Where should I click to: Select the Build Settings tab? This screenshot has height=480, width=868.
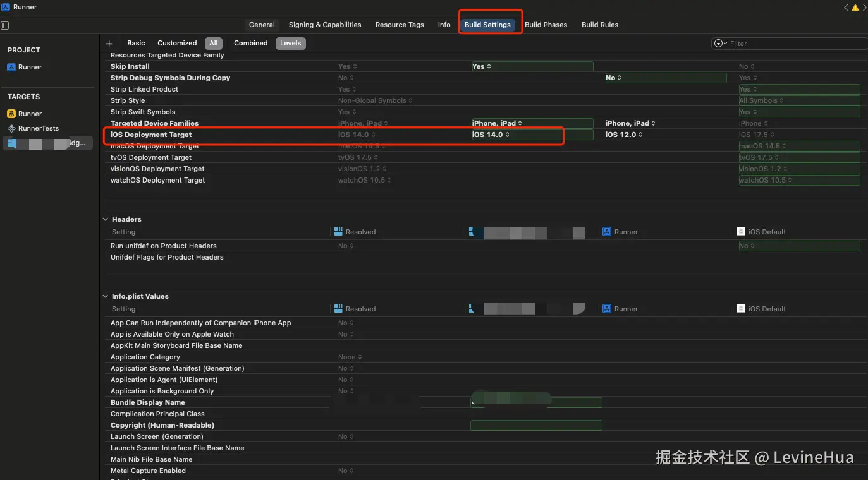(487, 25)
